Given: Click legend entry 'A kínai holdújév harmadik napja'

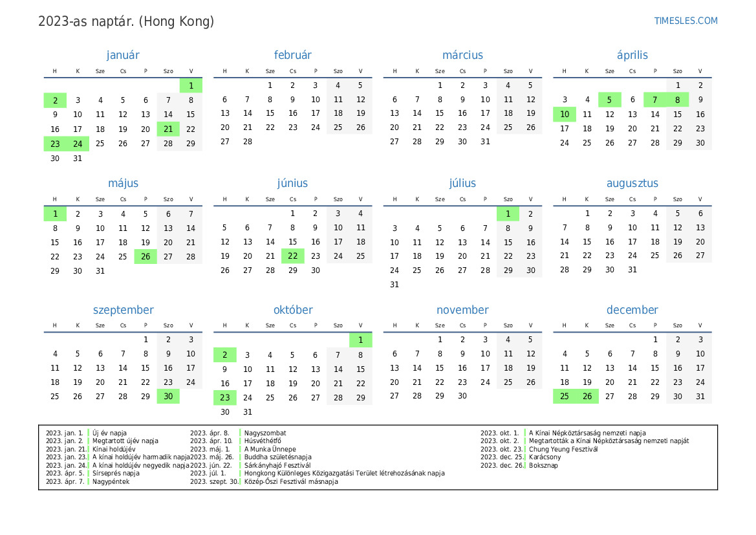Looking at the screenshot, I should (x=141, y=457).
